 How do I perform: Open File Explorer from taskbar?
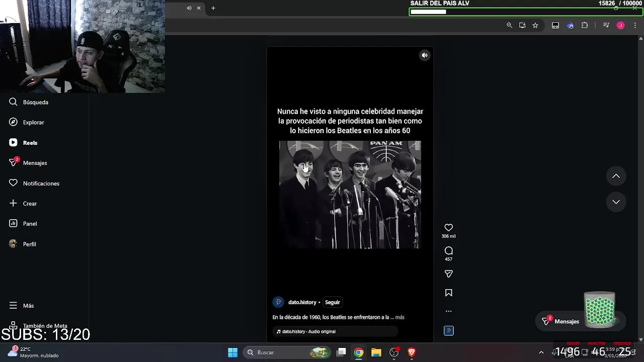tap(376, 352)
